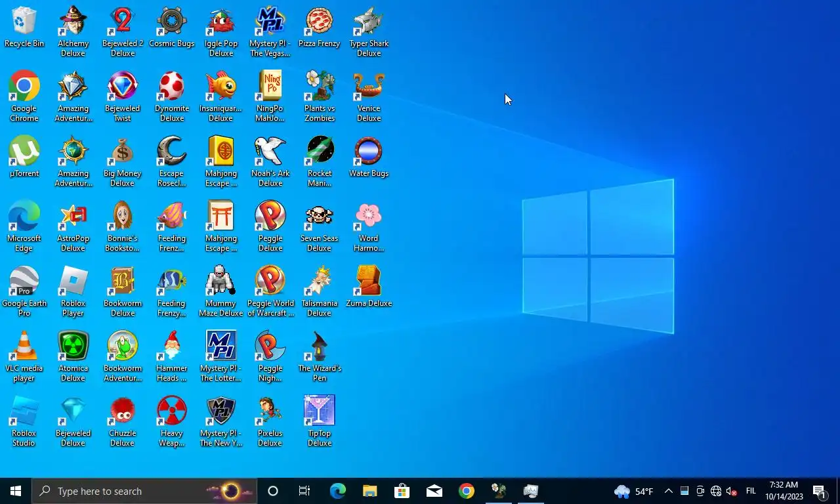Image resolution: width=840 pixels, height=504 pixels.
Task: Select the Peggle Nights icon
Action: click(x=270, y=356)
